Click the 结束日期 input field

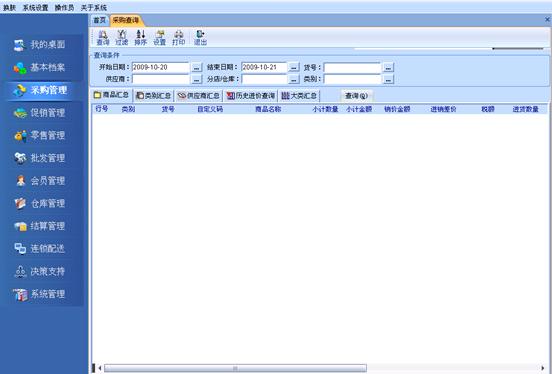[264, 67]
